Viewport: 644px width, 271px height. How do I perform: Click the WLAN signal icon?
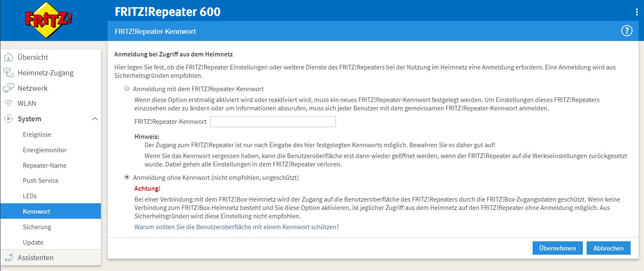8,103
